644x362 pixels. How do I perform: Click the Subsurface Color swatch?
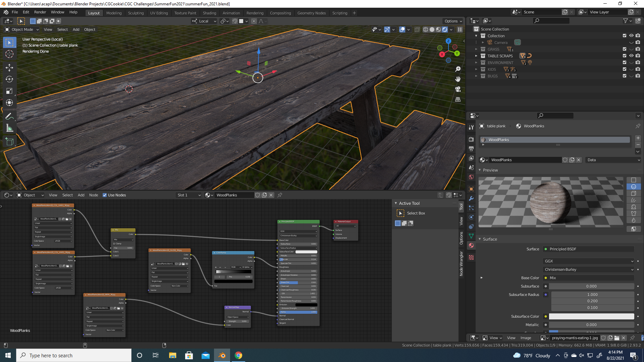tap(591, 316)
